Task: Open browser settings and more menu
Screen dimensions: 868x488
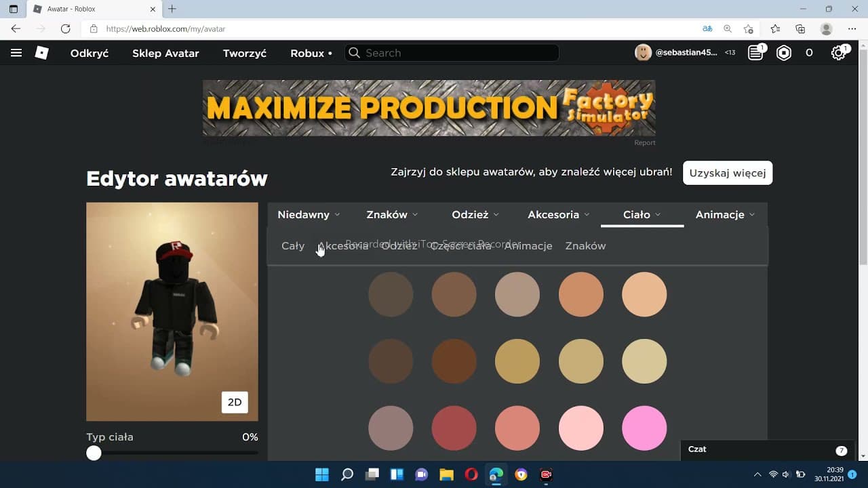Action: (x=852, y=29)
